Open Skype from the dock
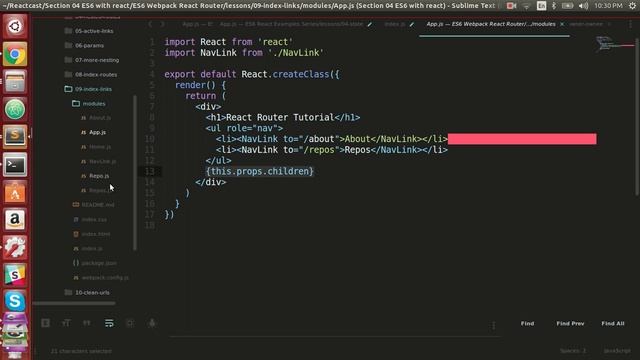Screen dimensions: 640x360 [15, 301]
